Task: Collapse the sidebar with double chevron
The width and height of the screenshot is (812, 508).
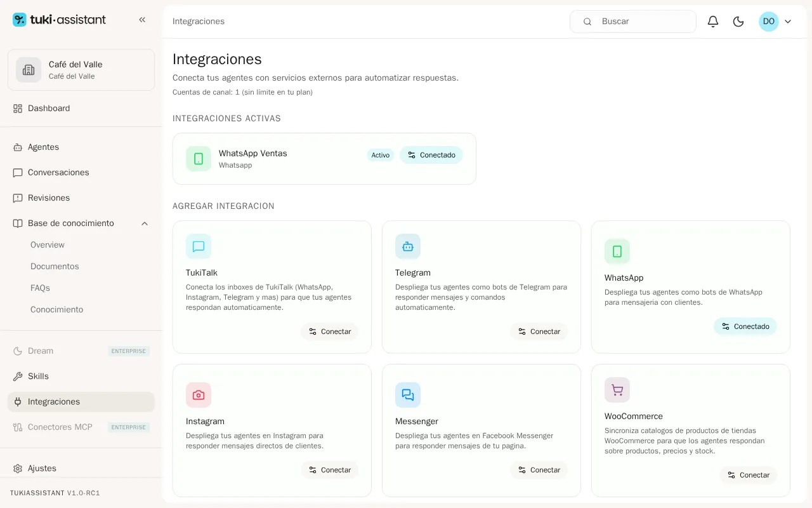Action: pos(142,20)
